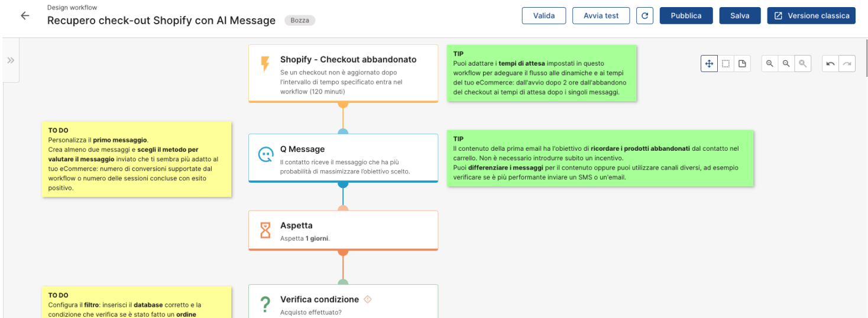The height and width of the screenshot is (318, 868).
Task: Expand the collapsed left sidebar panel
Action: tap(11, 60)
